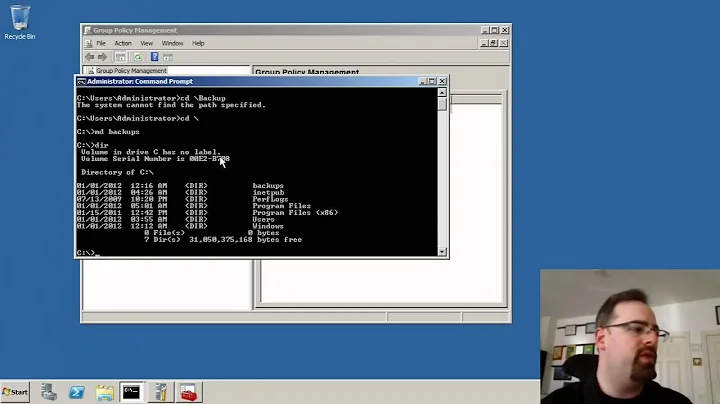Click the red toolbox taskbar icon

pos(189,392)
